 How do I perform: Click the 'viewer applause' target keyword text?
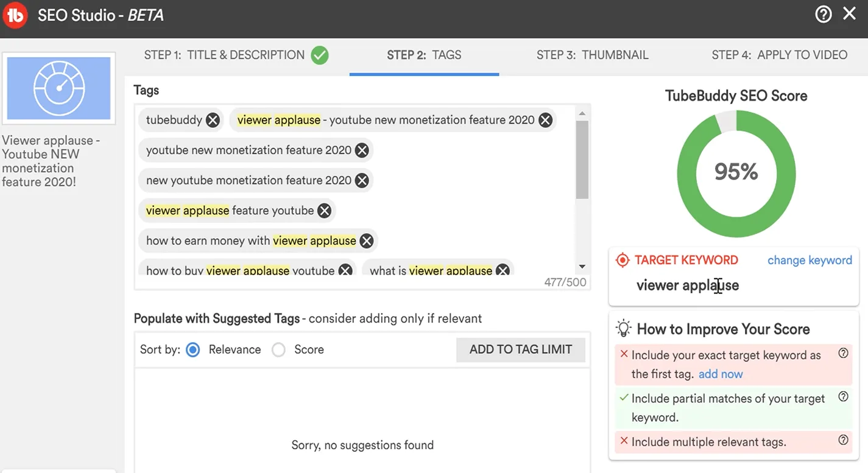point(687,285)
